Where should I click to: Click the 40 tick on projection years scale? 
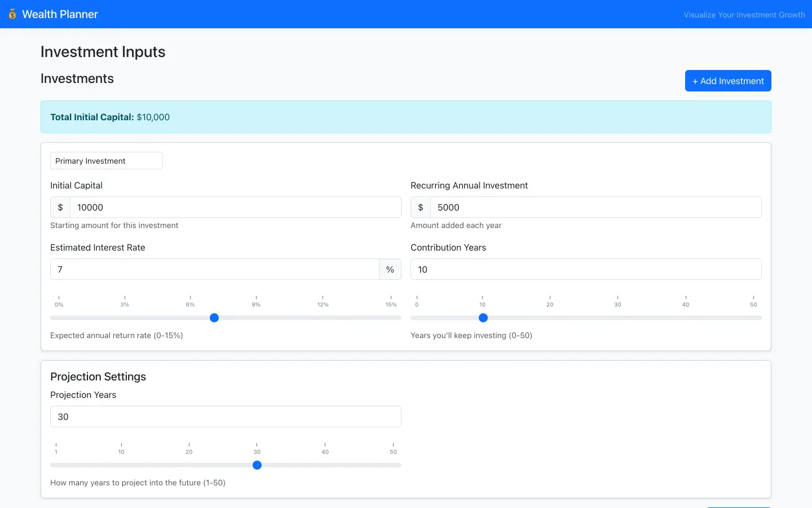[325, 452]
